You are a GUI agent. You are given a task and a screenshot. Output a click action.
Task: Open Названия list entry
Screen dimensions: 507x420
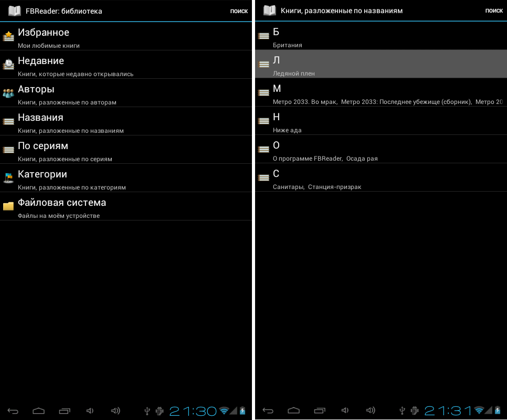pyautogui.click(x=126, y=121)
